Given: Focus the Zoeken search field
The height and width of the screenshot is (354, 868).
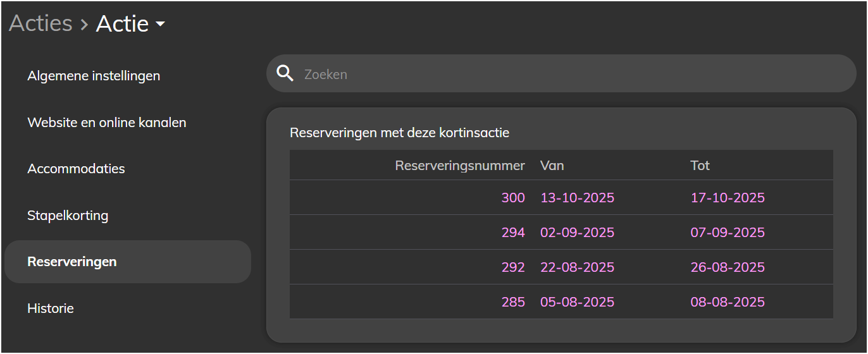Looking at the screenshot, I should (561, 74).
